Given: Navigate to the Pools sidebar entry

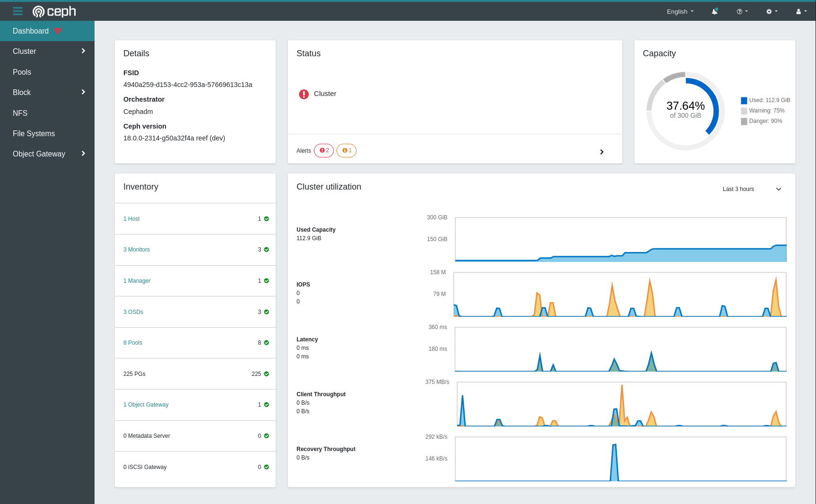Looking at the screenshot, I should coord(22,72).
